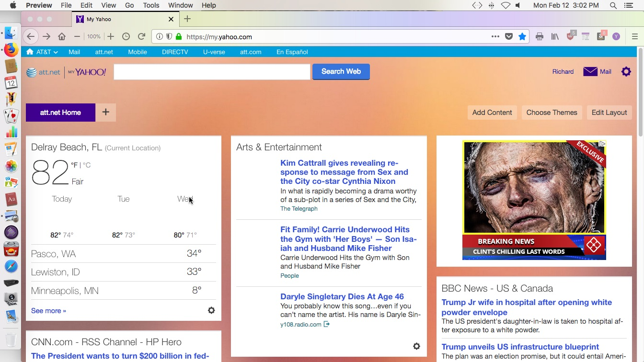
Task: Open Choose Themes
Action: point(552,113)
